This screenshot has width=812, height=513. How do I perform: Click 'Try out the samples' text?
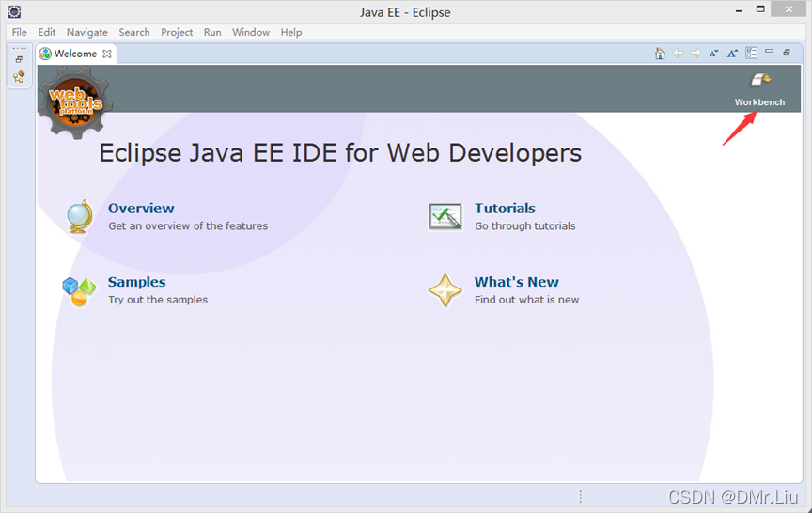click(158, 300)
